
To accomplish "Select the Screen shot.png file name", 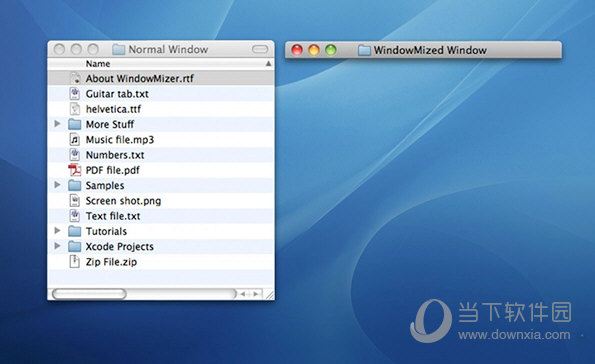I will (x=123, y=201).
